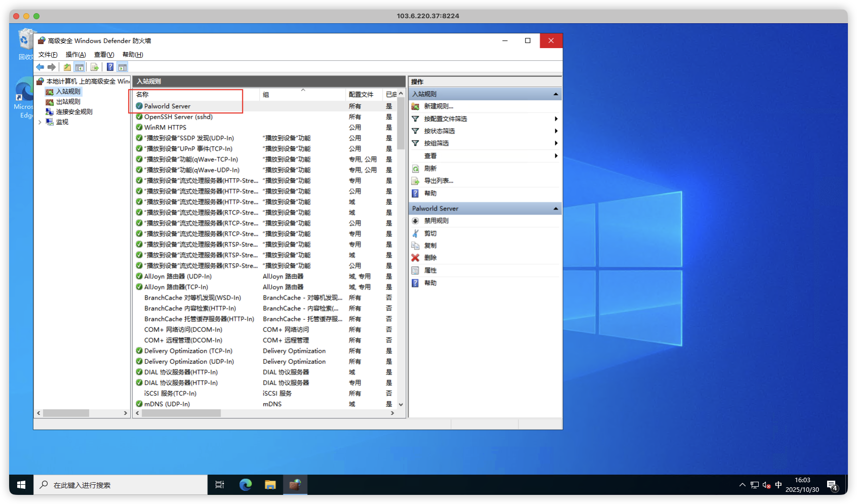857x504 pixels.
Task: Toggle the console tree toolbar button
Action: pos(79,67)
